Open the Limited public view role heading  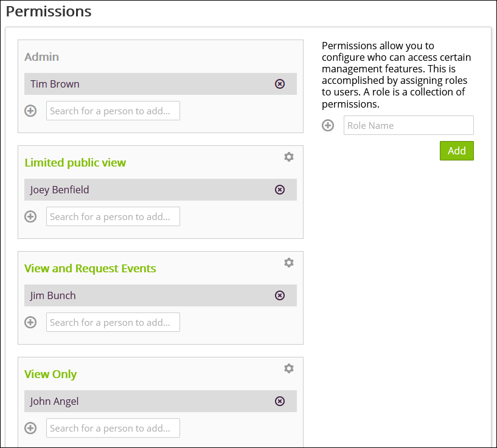75,163
